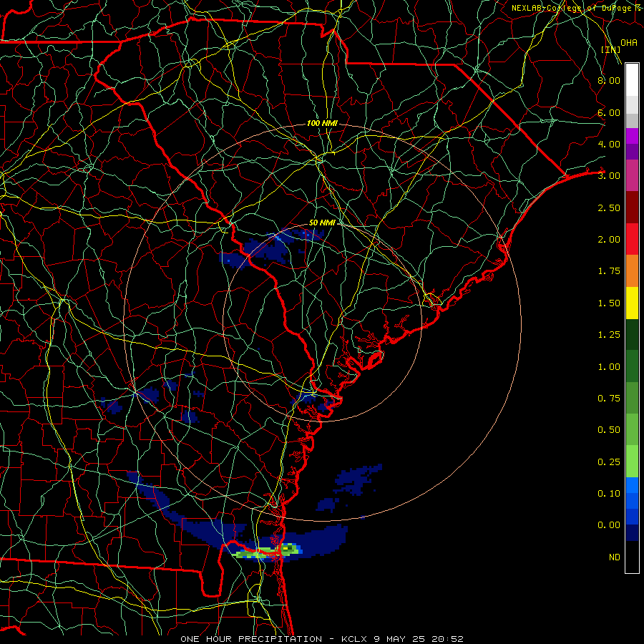The height and width of the screenshot is (644, 644).
Task: Click the '9 MAY 25 20:52' timestamp
Action: coord(419,639)
